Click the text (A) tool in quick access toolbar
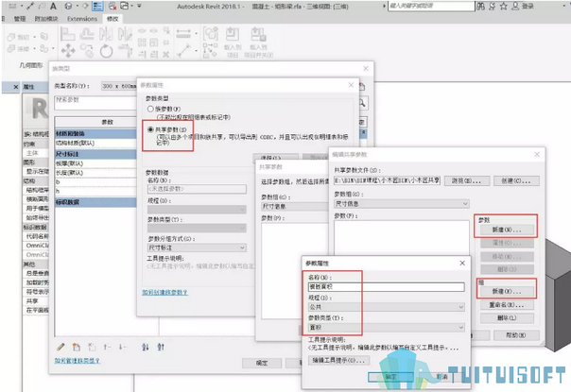 [x=53, y=7]
